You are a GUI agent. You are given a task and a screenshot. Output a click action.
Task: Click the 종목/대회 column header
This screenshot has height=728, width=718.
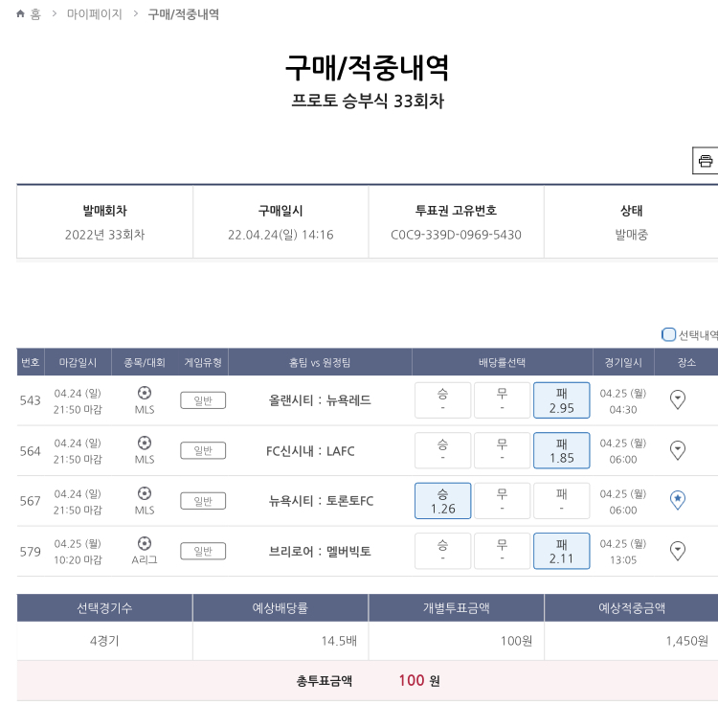coord(145,362)
